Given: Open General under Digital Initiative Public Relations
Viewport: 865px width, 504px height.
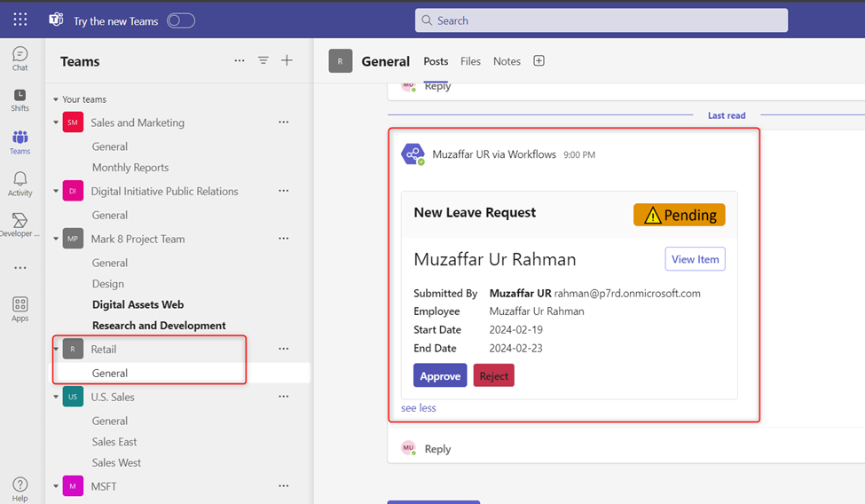Looking at the screenshot, I should click(x=110, y=215).
